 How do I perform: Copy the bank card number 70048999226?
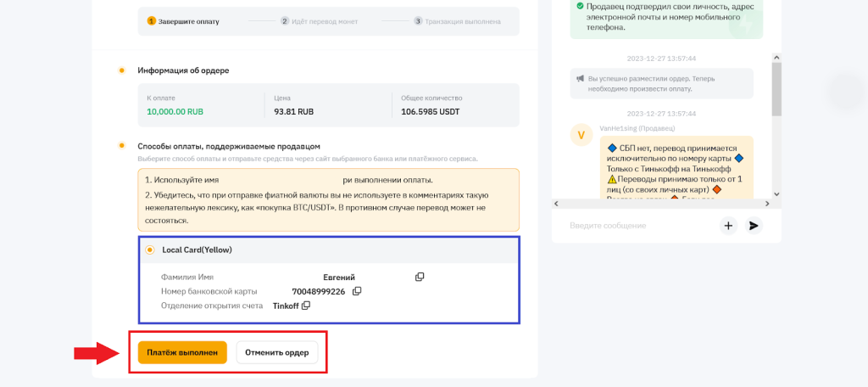357,291
